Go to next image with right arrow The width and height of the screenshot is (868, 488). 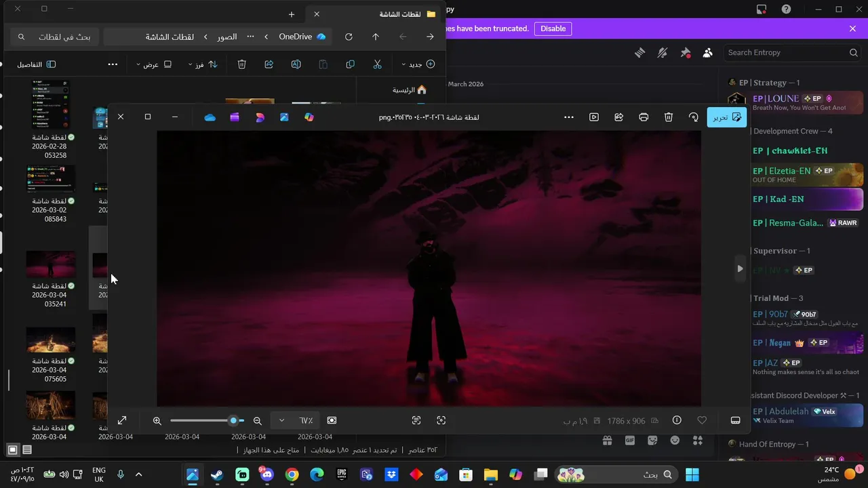pyautogui.click(x=740, y=268)
